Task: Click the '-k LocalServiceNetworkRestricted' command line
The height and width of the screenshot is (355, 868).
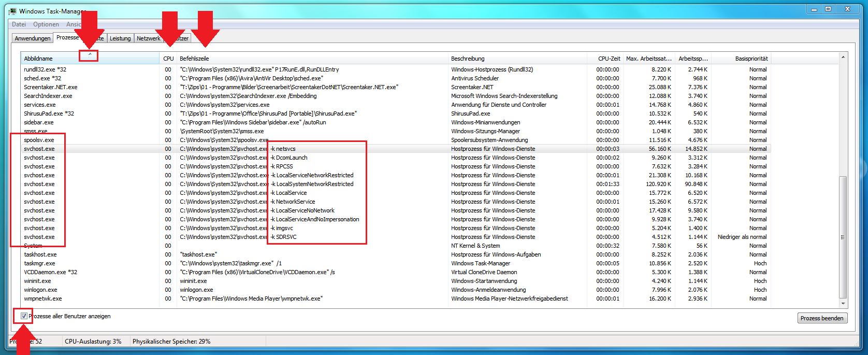Action: 312,175
